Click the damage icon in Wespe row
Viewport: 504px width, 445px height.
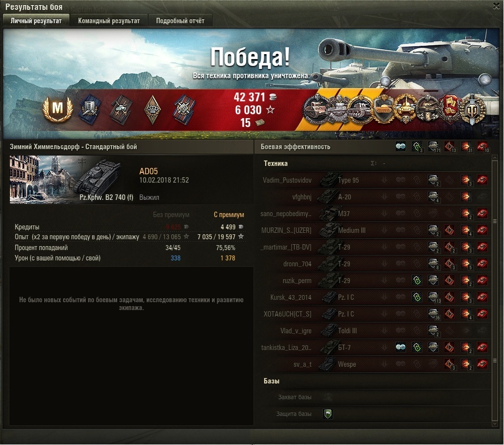coord(466,364)
